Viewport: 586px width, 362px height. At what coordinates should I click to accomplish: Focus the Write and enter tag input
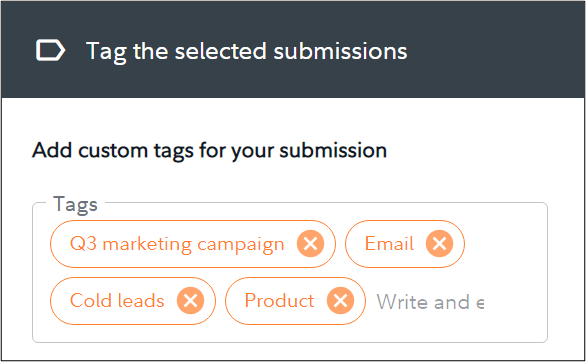coord(430,302)
